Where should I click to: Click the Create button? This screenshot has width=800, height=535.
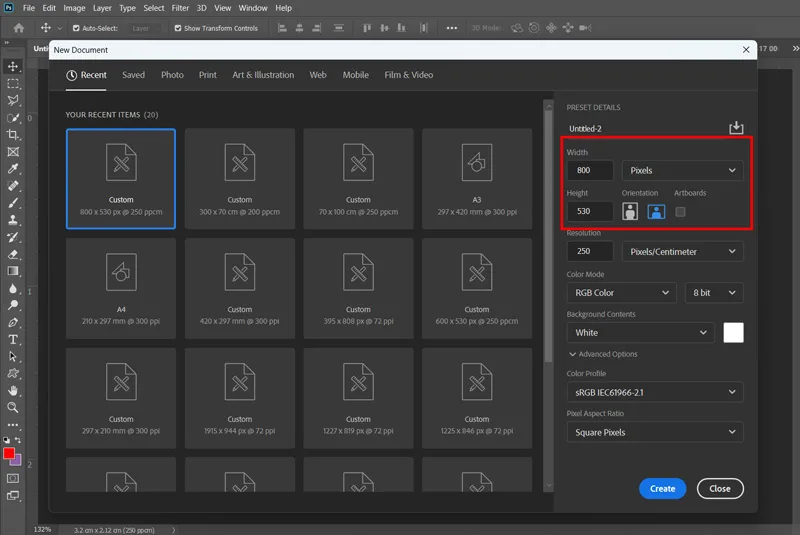click(662, 489)
